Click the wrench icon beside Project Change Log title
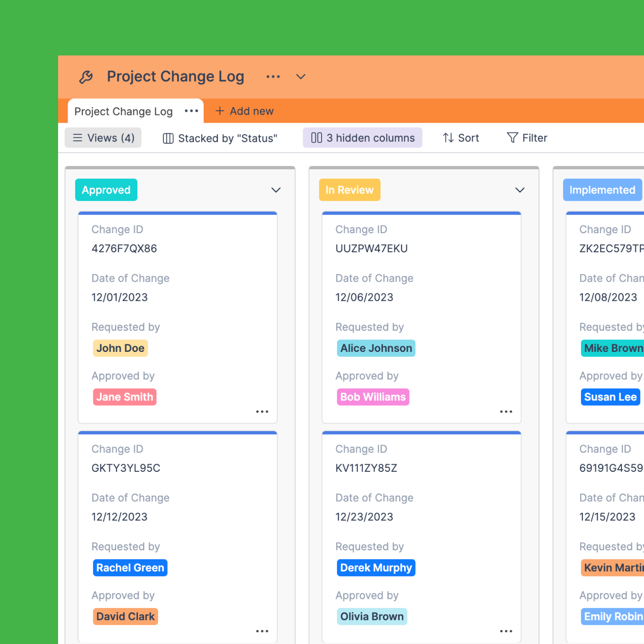This screenshot has width=644, height=644. click(x=86, y=76)
